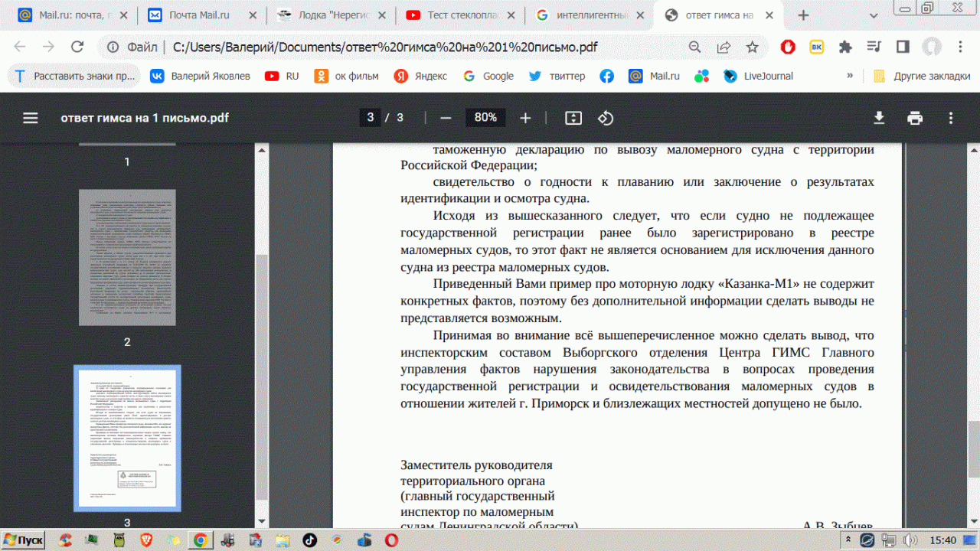The image size is (980, 551).
Task: Click the fit to page icon
Action: (573, 118)
